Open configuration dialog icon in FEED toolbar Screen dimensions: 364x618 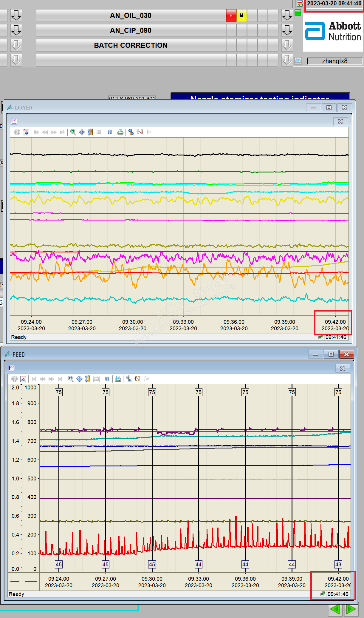coord(23,379)
